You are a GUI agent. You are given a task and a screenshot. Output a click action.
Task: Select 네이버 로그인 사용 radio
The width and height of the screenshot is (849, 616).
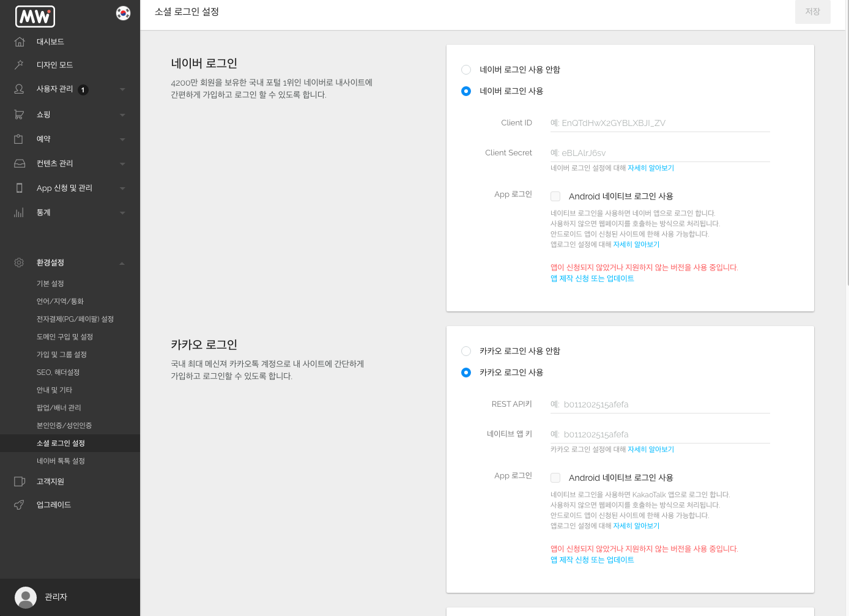466,91
